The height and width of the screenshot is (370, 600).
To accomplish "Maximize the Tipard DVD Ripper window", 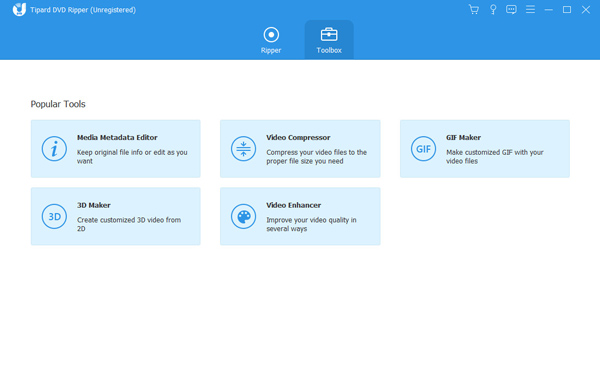I will click(567, 10).
